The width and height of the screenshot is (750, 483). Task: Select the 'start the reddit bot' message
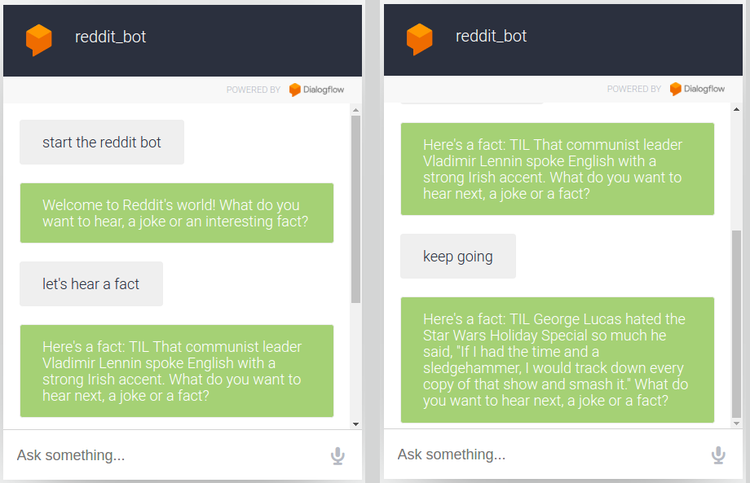pos(102,142)
